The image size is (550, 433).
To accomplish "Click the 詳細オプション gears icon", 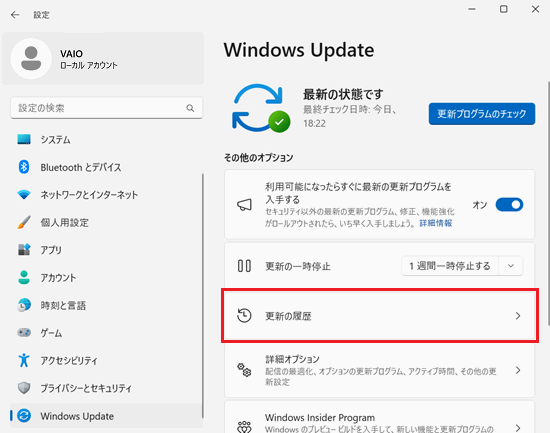I will [244, 370].
